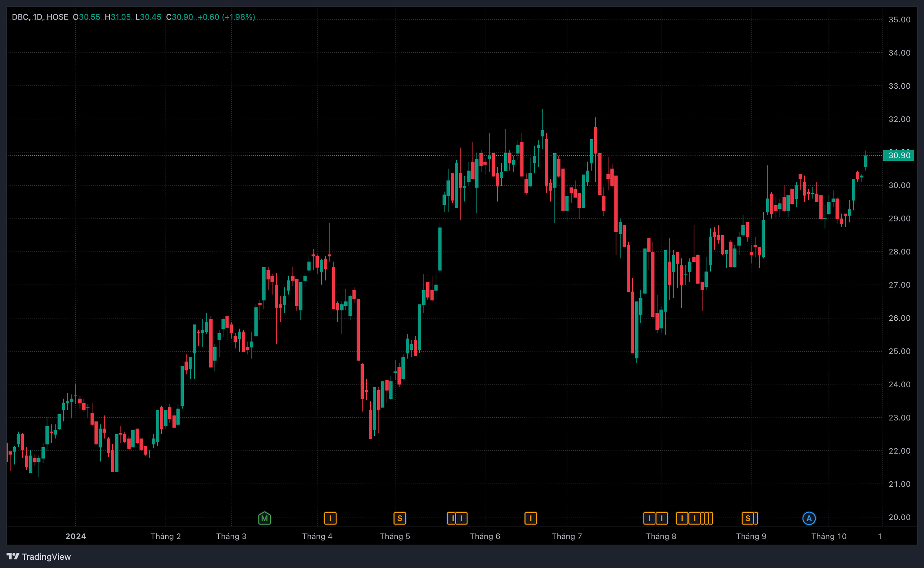
Task: Click the 33.00 price axis label
Action: [x=899, y=86]
